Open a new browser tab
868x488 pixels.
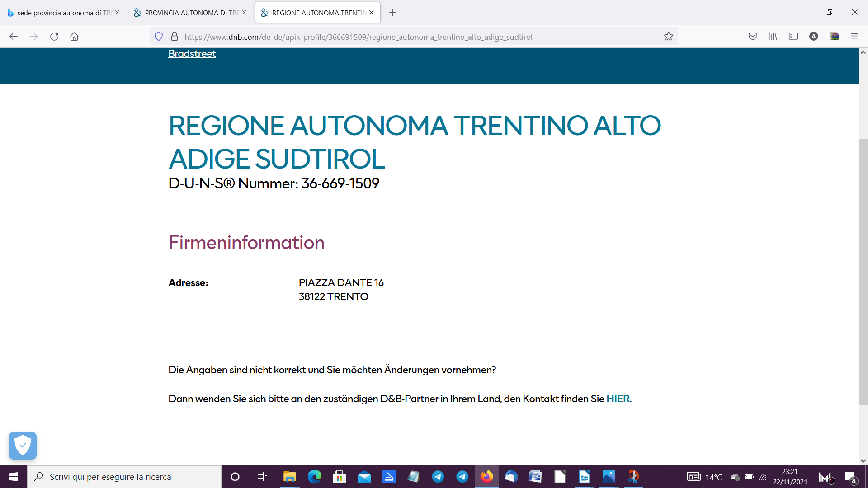pyautogui.click(x=393, y=13)
